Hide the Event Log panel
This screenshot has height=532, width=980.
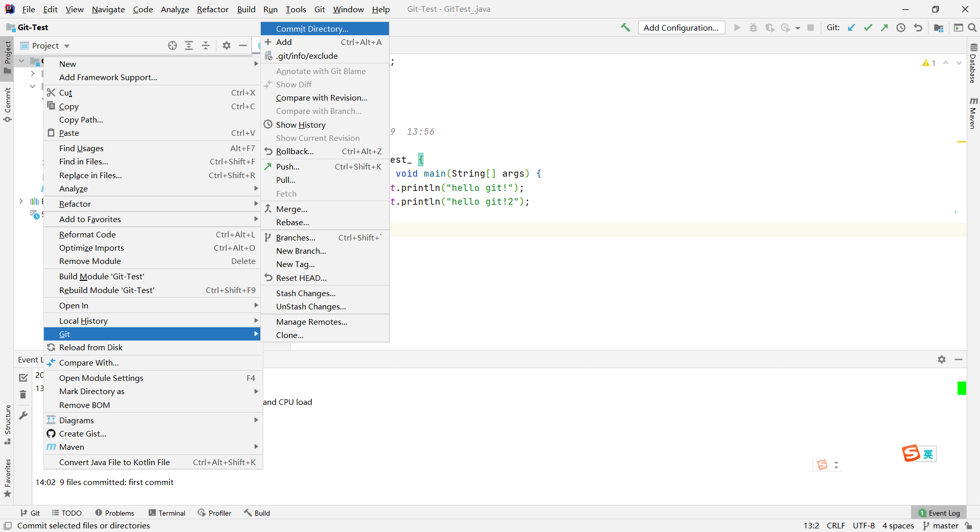coord(959,359)
